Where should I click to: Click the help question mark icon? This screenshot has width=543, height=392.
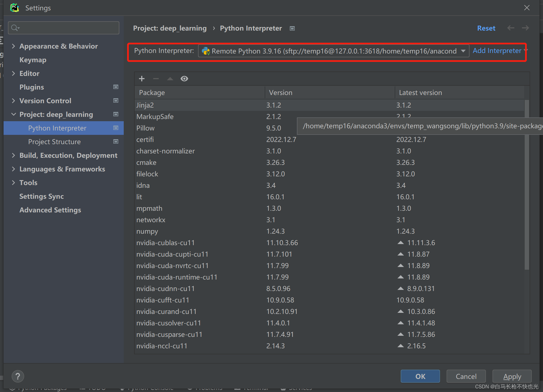[x=18, y=376]
